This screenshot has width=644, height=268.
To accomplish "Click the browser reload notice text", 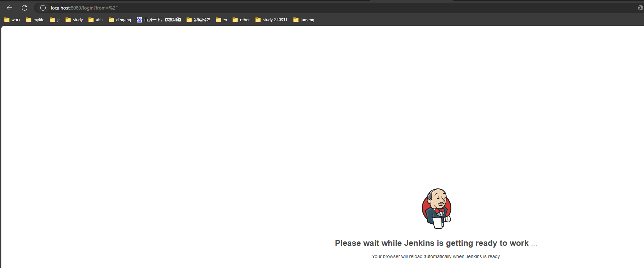I will [x=436, y=256].
